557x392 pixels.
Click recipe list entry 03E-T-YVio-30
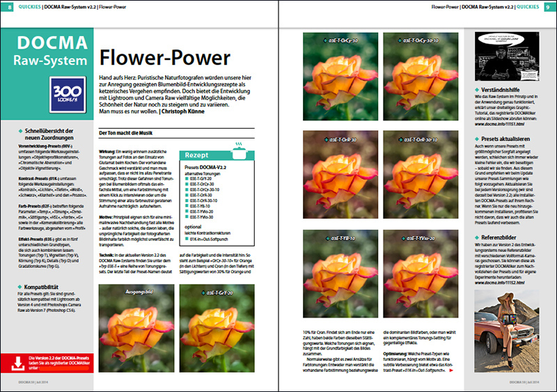tap(201, 217)
